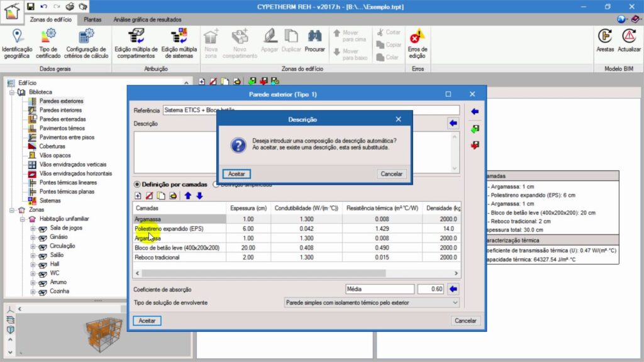The image size is (644, 362).
Task: Click Aceitar in the Descrição dialog
Action: click(236, 173)
